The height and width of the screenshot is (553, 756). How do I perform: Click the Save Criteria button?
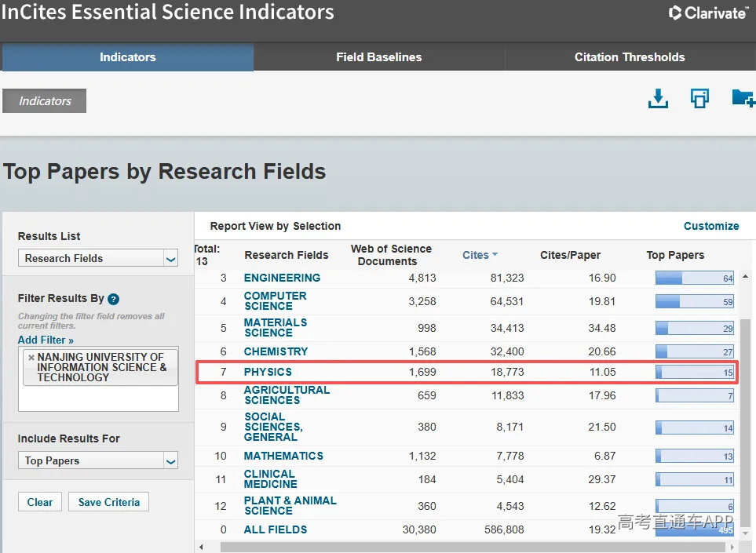click(109, 502)
